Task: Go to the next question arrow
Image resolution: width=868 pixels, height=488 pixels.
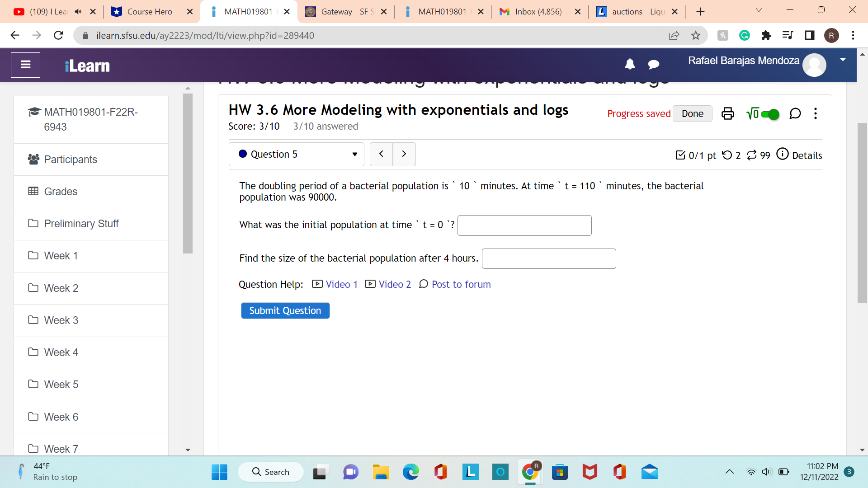Action: [x=404, y=154]
